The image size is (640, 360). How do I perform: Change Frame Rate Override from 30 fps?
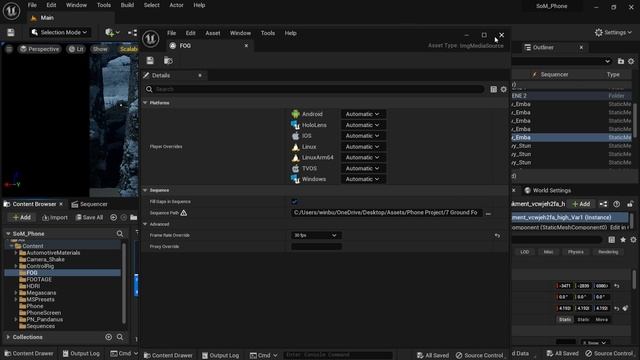click(x=316, y=236)
